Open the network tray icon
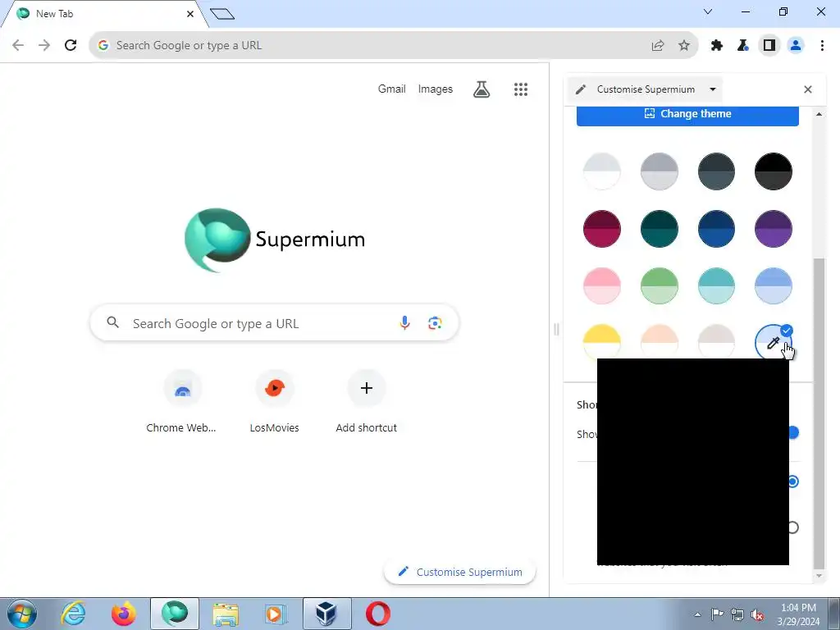The image size is (840, 630). point(737,615)
